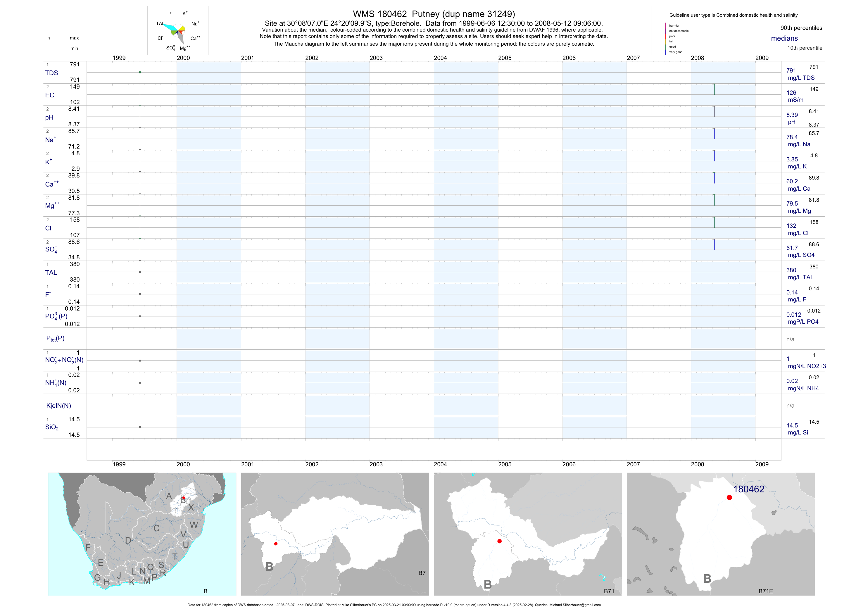Click the Maucha ion diagram
The width and height of the screenshot is (868, 614).
(178, 31)
